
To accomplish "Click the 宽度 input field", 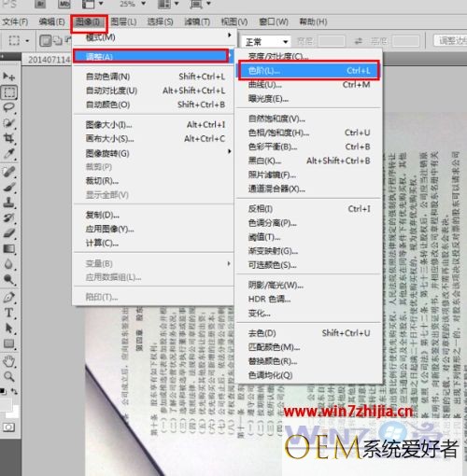I will [331, 41].
